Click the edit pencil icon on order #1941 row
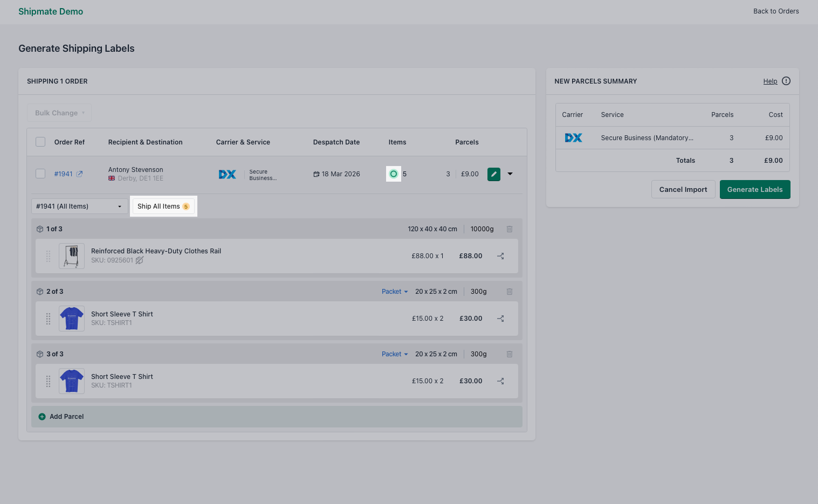 [493, 174]
